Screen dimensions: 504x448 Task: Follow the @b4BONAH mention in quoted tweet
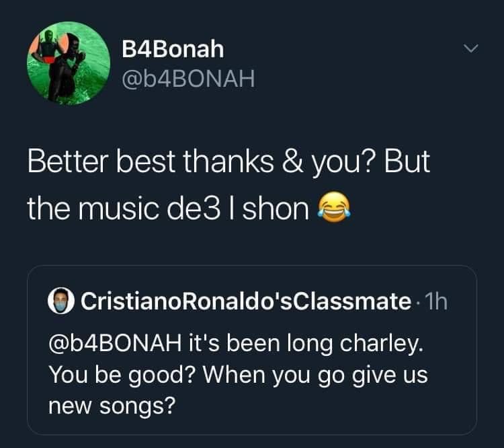(115, 343)
